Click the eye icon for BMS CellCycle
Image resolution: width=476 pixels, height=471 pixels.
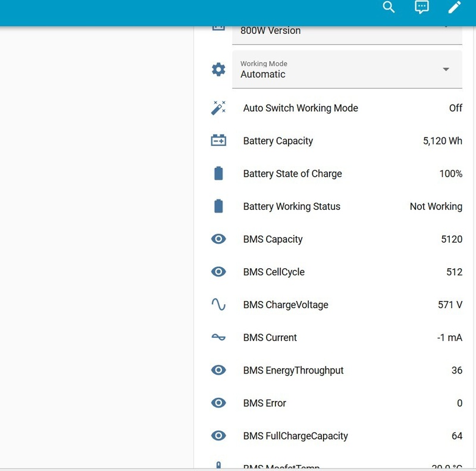(x=218, y=272)
